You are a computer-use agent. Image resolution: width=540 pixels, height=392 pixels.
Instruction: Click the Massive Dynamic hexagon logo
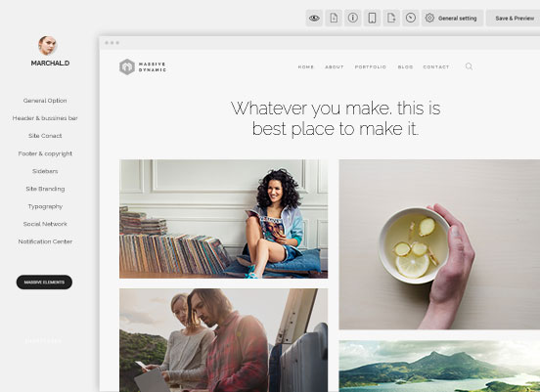(127, 66)
